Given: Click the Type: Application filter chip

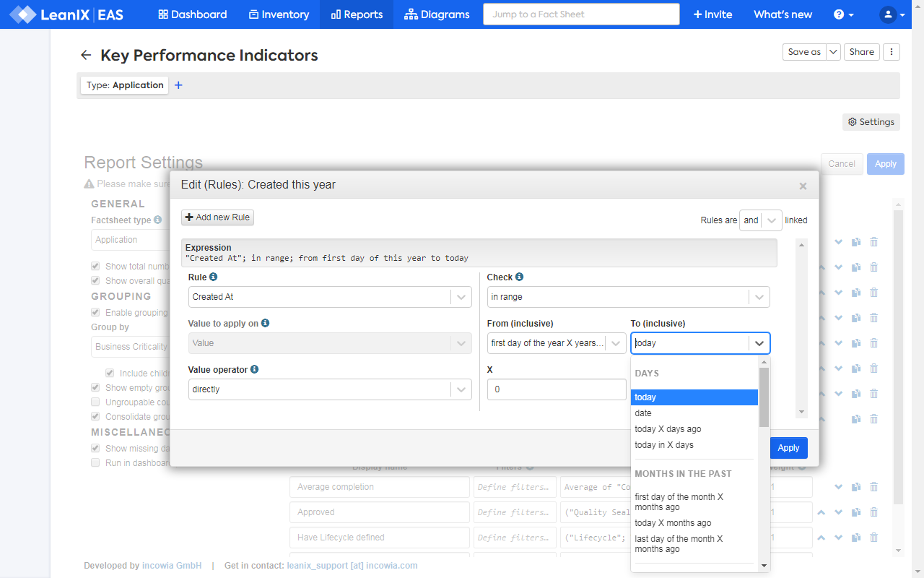Looking at the screenshot, I should pyautogui.click(x=125, y=85).
